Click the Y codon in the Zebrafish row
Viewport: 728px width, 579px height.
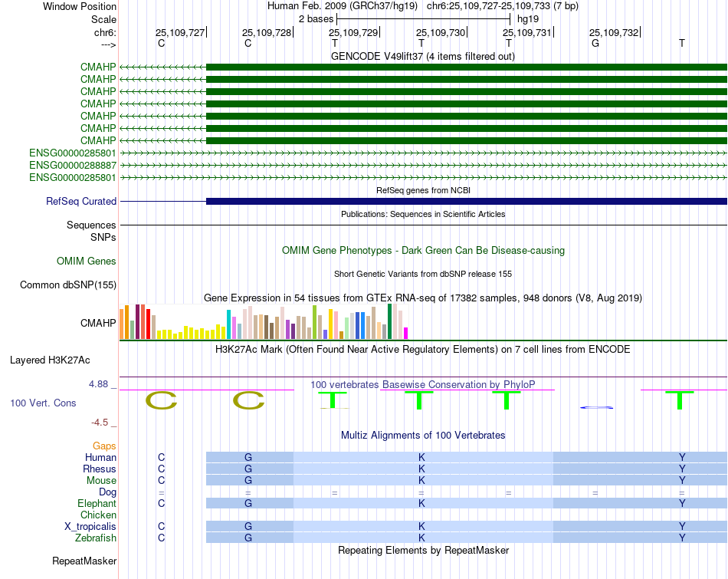tap(682, 538)
